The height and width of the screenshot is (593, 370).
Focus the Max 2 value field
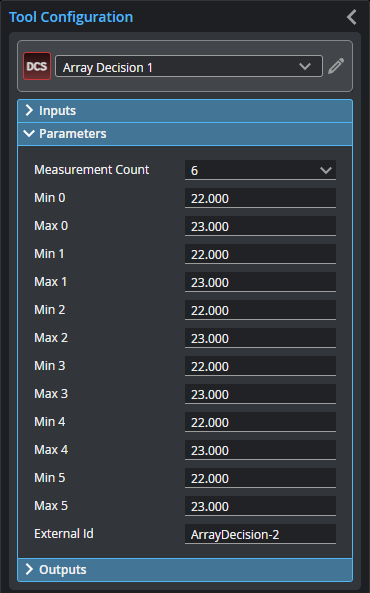point(260,338)
